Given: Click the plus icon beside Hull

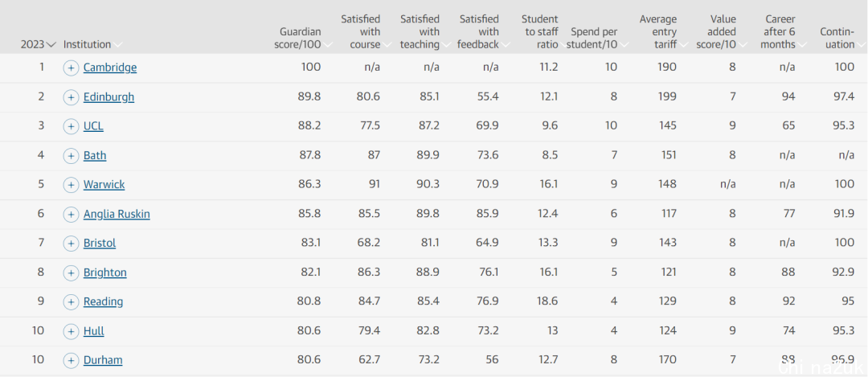Looking at the screenshot, I should click(x=71, y=332).
